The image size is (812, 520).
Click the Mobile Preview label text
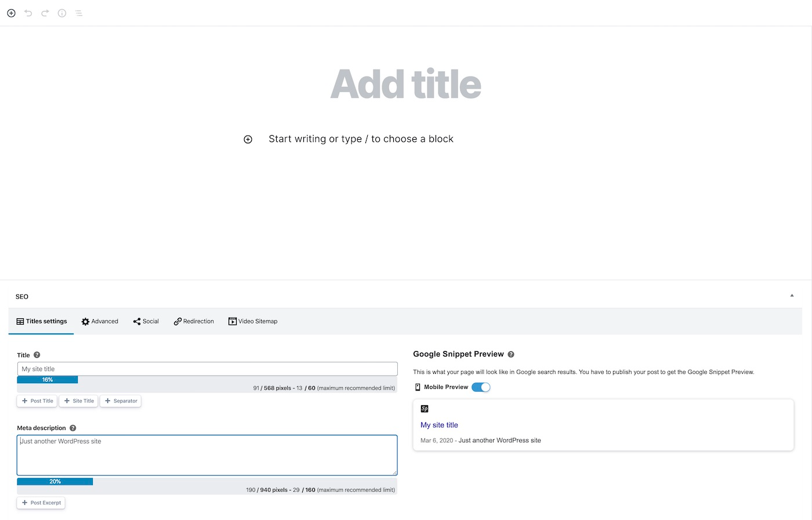[446, 387]
